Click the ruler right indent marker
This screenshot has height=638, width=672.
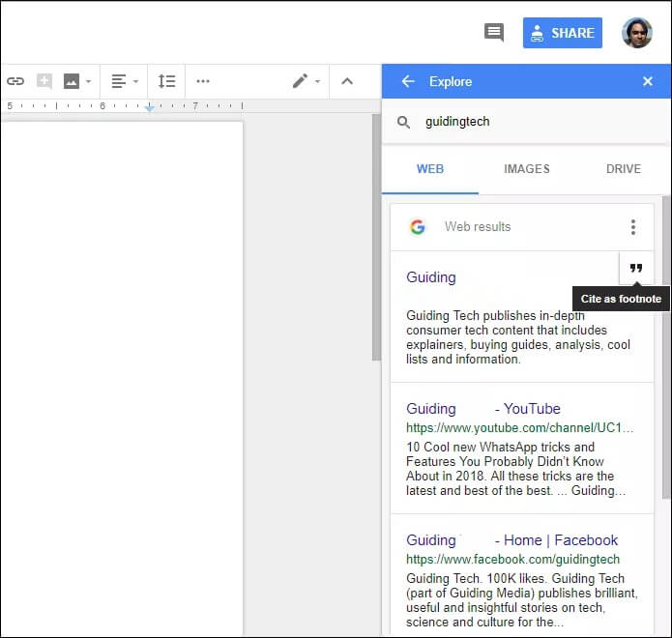coord(149,107)
